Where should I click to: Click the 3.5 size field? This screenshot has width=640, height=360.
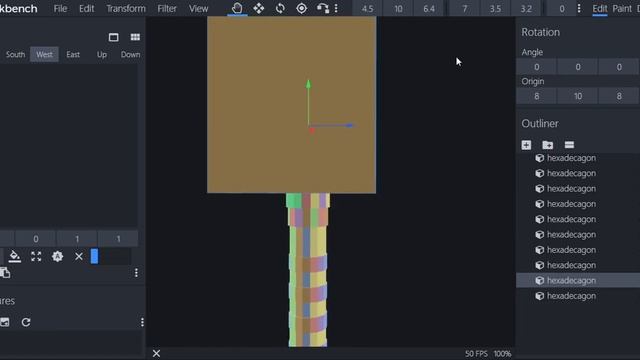pos(495,9)
